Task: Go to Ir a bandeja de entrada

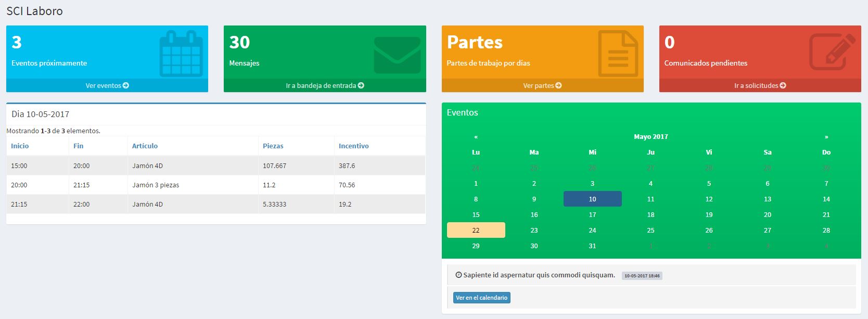Action: (325, 85)
